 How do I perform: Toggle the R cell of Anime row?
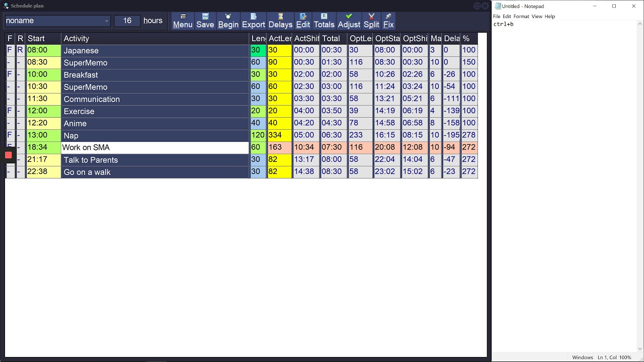pos(20,123)
